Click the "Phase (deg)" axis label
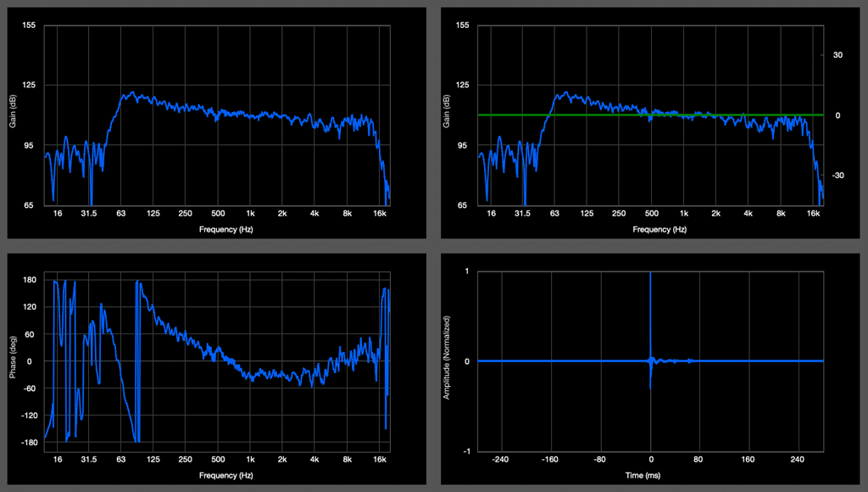The width and height of the screenshot is (868, 492). [14, 361]
